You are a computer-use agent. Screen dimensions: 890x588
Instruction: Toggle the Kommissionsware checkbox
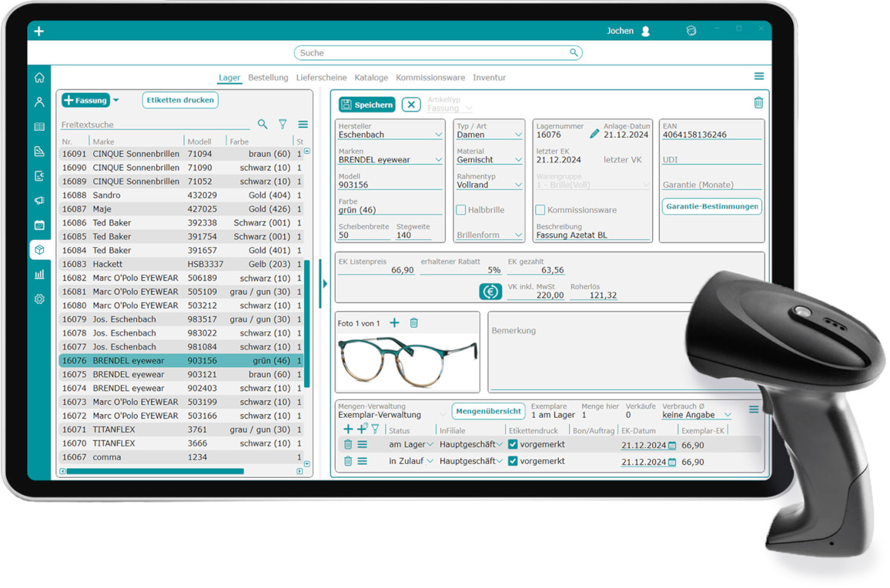pos(540,210)
